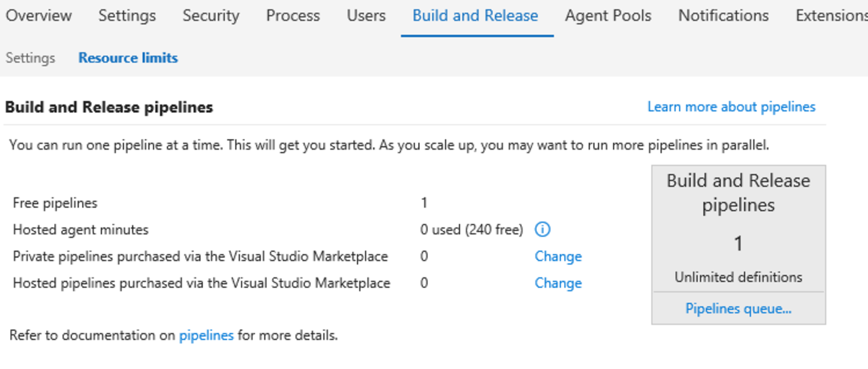Click the 0 used (240 free) value
This screenshot has width=868, height=369.
tap(471, 230)
